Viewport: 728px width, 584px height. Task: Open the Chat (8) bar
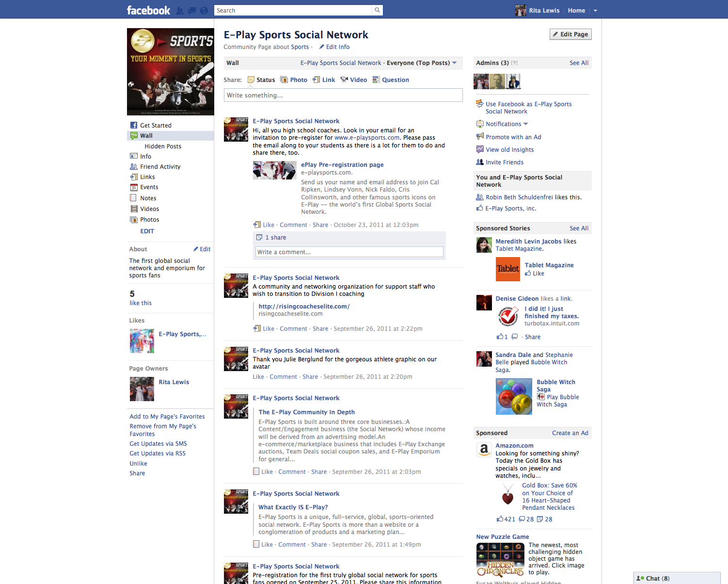point(681,578)
